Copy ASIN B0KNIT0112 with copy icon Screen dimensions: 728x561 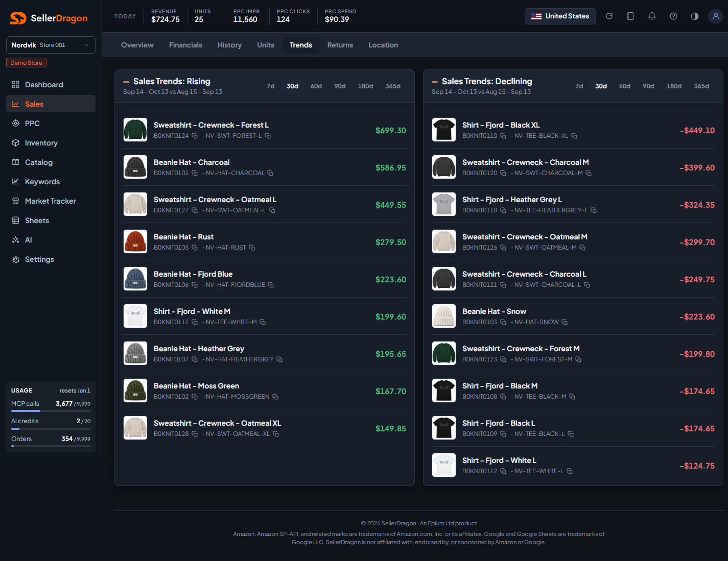click(x=503, y=471)
